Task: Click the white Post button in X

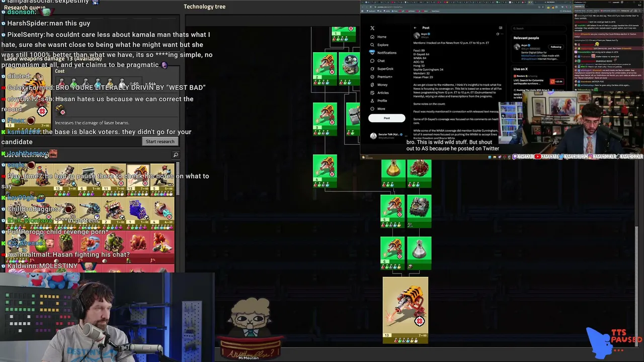Action: click(x=386, y=118)
